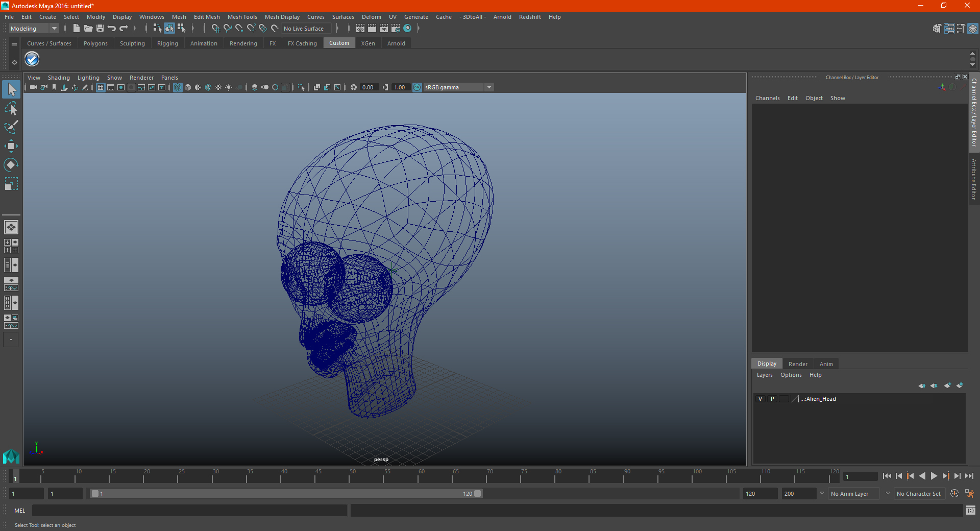980x531 pixels.
Task: Toggle snap to curves magnet
Action: (x=228, y=29)
